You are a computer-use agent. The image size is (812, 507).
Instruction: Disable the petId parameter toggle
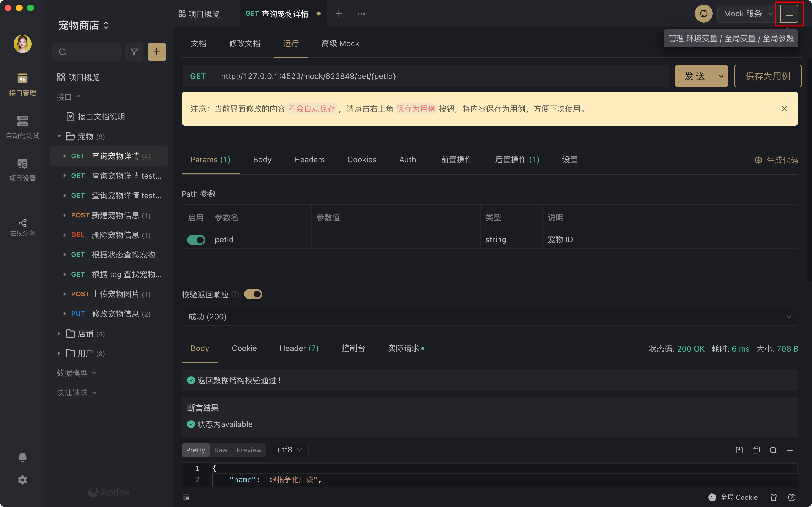click(196, 240)
